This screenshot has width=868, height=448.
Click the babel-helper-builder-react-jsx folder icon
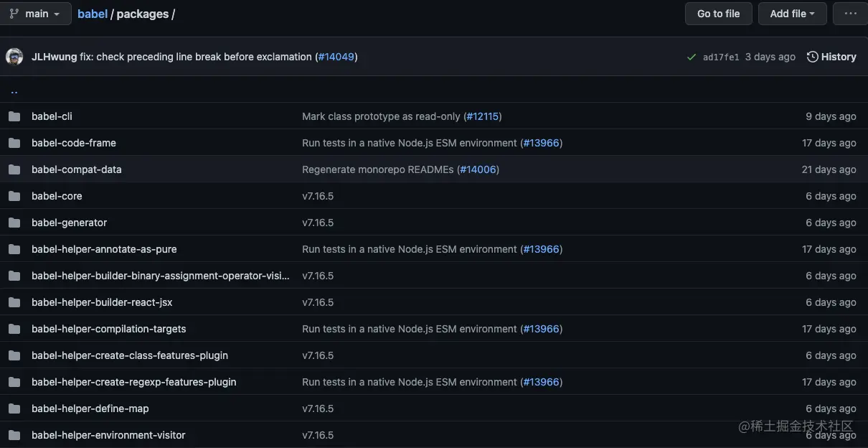pyautogui.click(x=14, y=302)
